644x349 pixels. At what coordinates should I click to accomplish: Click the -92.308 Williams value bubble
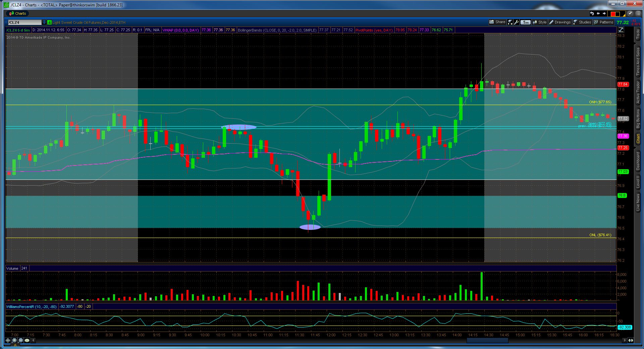point(624,327)
